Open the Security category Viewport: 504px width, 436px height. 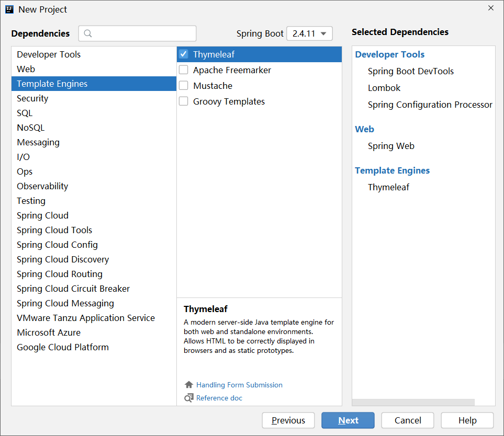coord(94,98)
